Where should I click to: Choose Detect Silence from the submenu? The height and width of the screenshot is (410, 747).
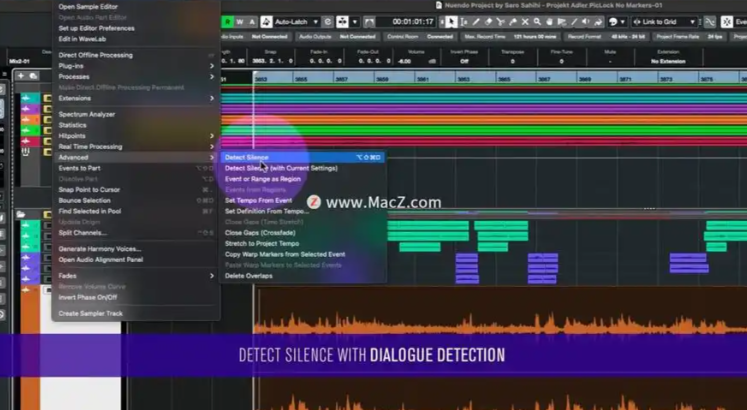point(246,157)
